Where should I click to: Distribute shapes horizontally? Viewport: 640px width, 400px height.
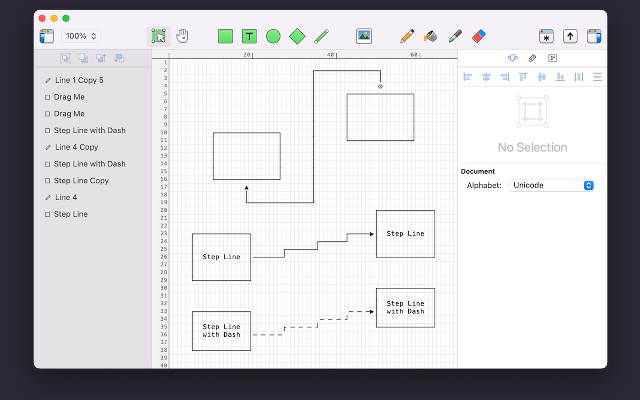pyautogui.click(x=579, y=77)
